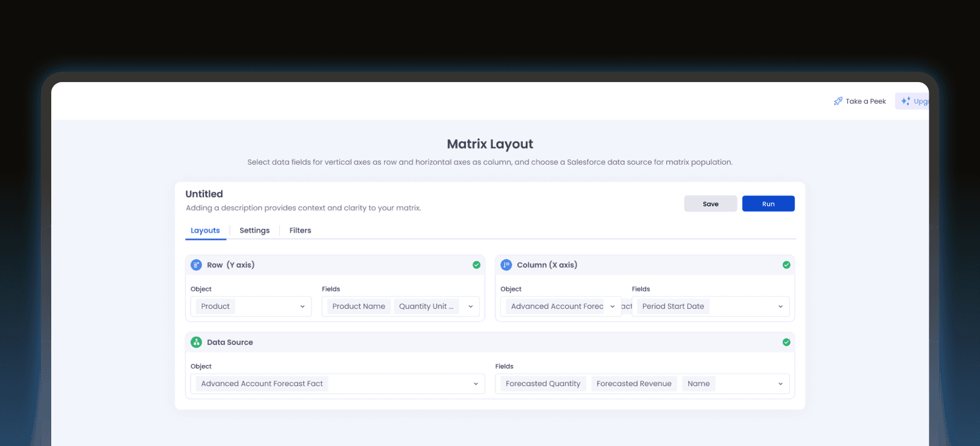Click the Product chip in Row Object
980x446 pixels.
215,307
